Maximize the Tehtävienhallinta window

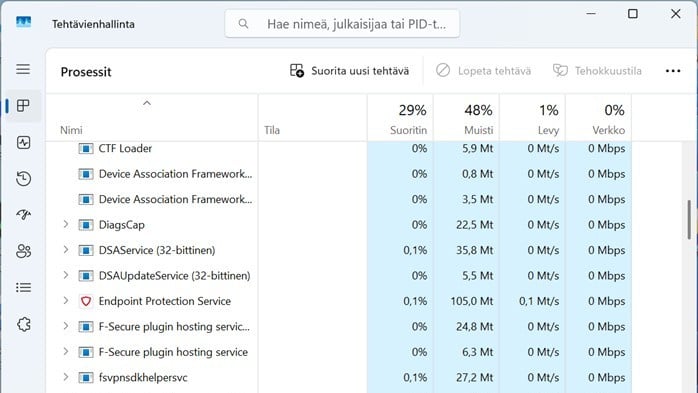pos(633,14)
